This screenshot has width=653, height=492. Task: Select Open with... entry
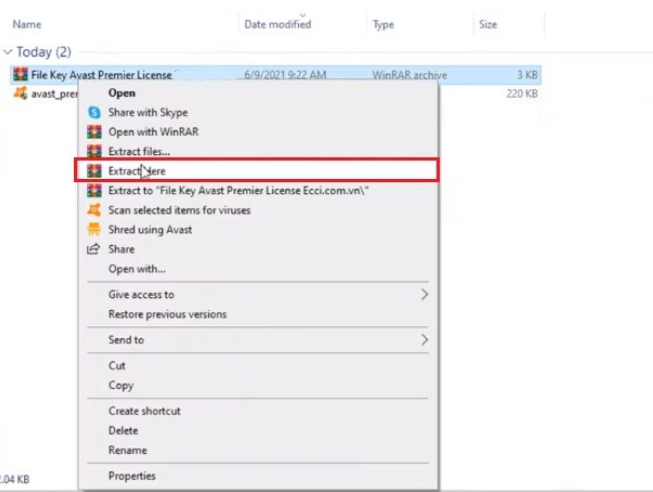click(x=137, y=269)
